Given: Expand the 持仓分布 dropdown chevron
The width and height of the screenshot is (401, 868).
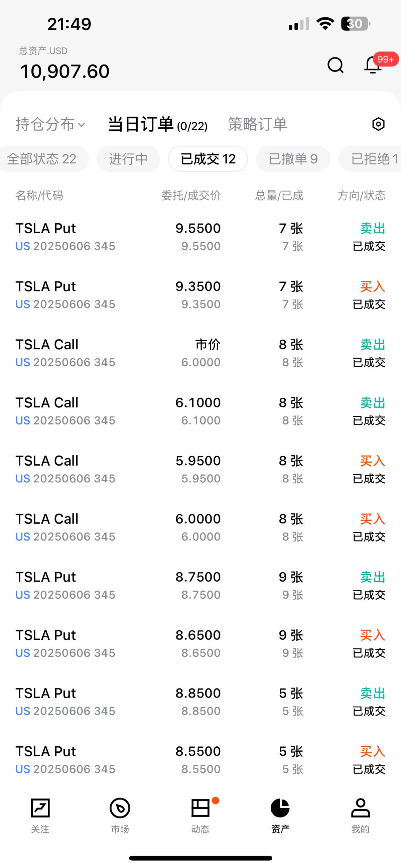Looking at the screenshot, I should [x=81, y=125].
